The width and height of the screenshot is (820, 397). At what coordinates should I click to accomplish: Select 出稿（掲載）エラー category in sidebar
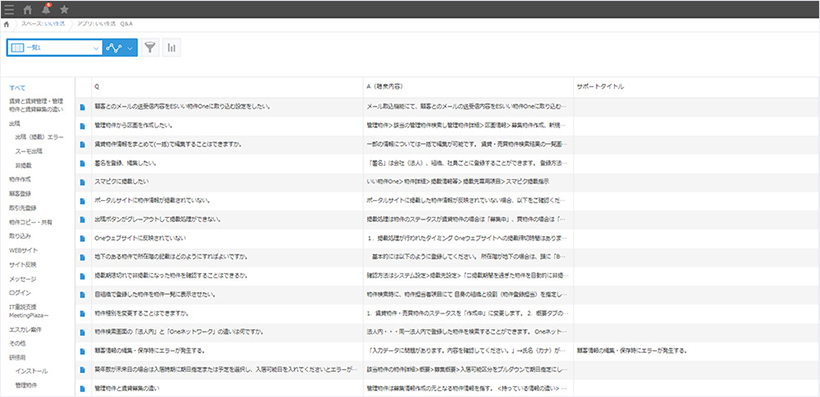pos(40,138)
